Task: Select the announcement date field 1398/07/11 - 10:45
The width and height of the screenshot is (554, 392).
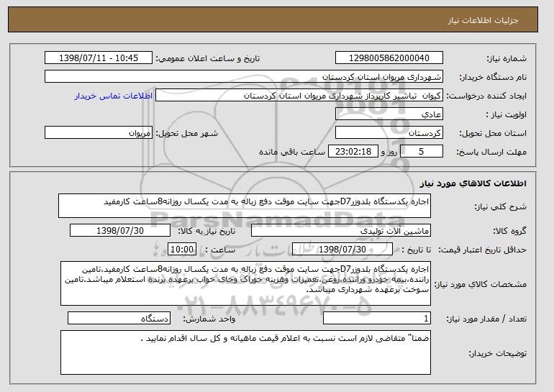Action: (x=99, y=58)
